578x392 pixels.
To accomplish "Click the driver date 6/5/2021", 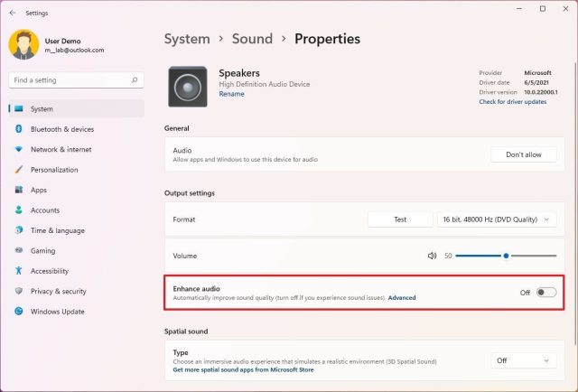I will click(536, 82).
